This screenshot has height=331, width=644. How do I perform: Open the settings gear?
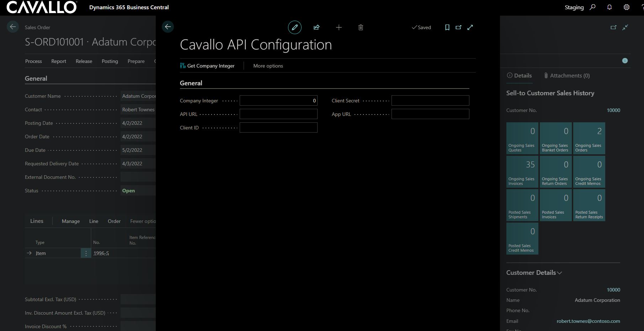point(627,7)
